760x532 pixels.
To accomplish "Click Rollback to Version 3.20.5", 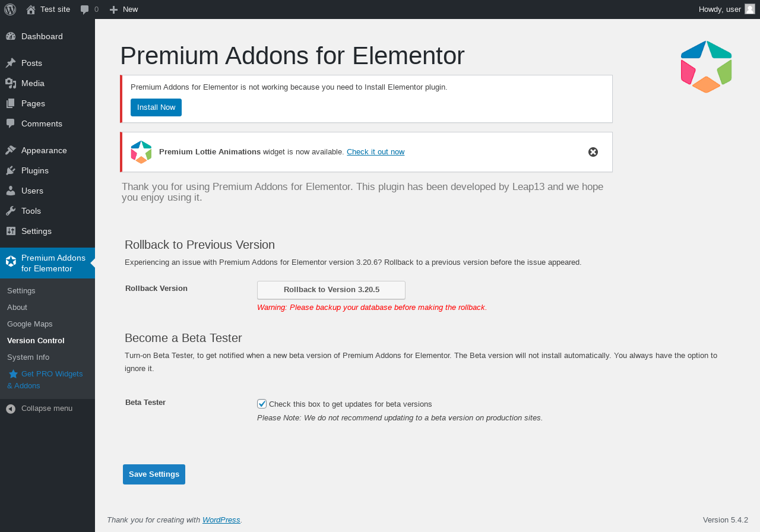I will [331, 290].
